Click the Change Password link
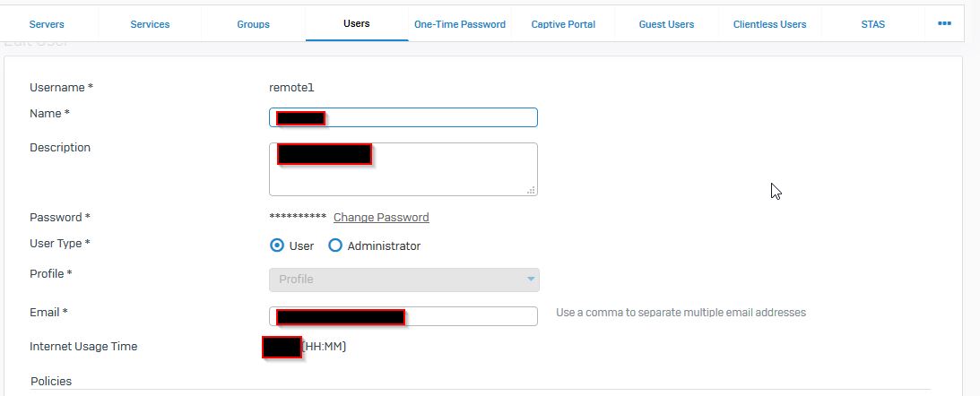980x396 pixels. pos(381,218)
